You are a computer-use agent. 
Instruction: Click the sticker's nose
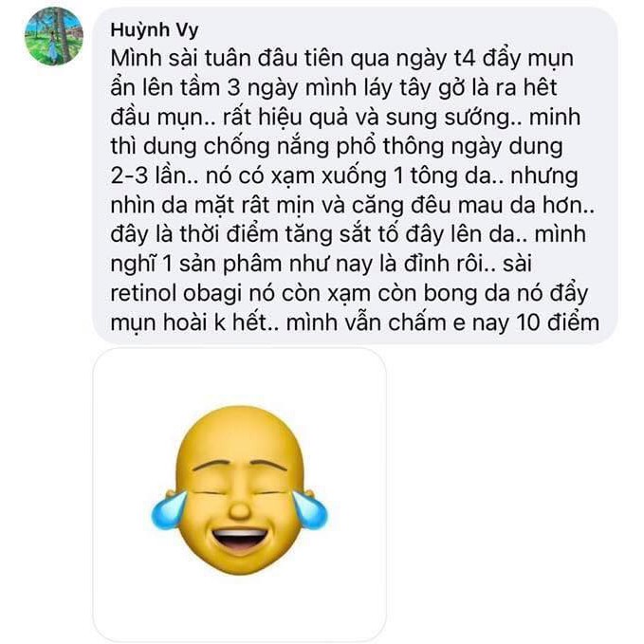240,511
